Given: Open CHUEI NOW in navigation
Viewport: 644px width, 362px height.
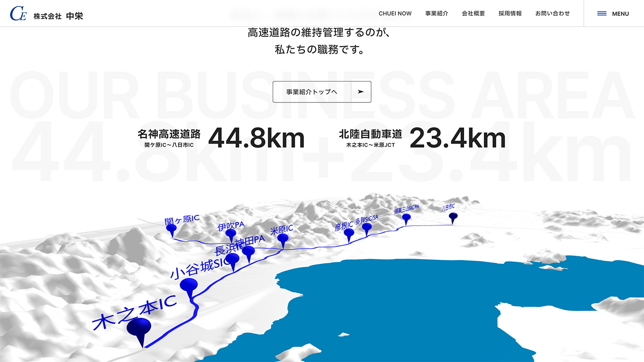Looking at the screenshot, I should [x=395, y=14].
